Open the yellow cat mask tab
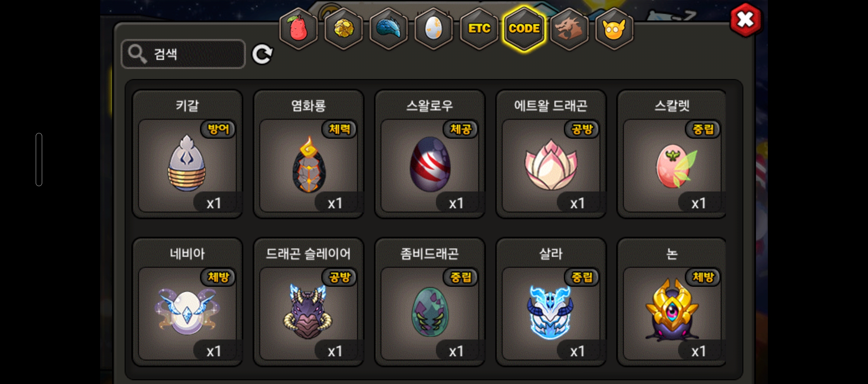Image resolution: width=868 pixels, height=384 pixels. [x=614, y=29]
